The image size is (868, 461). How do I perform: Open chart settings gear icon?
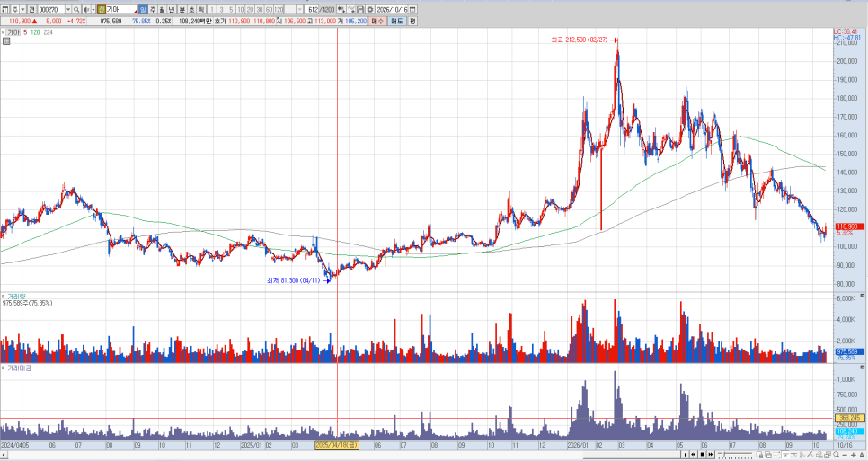point(370,9)
